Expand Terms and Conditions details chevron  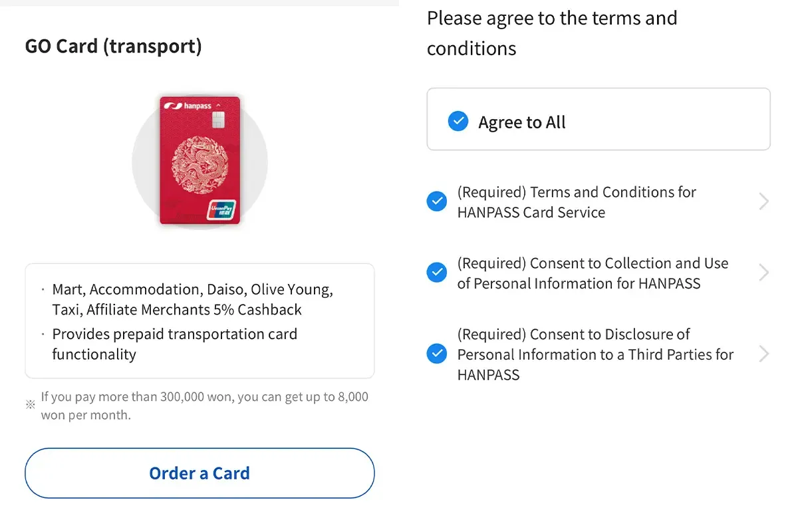coord(763,201)
